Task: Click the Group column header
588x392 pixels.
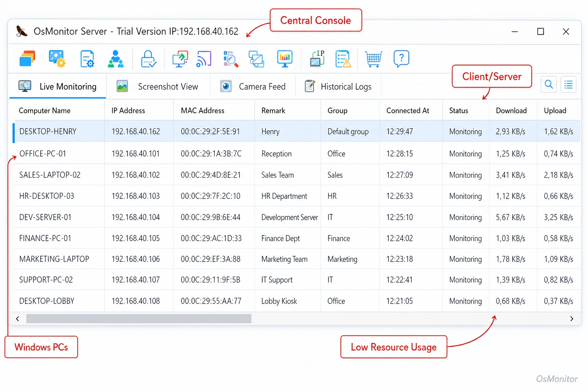Action: coord(338,111)
